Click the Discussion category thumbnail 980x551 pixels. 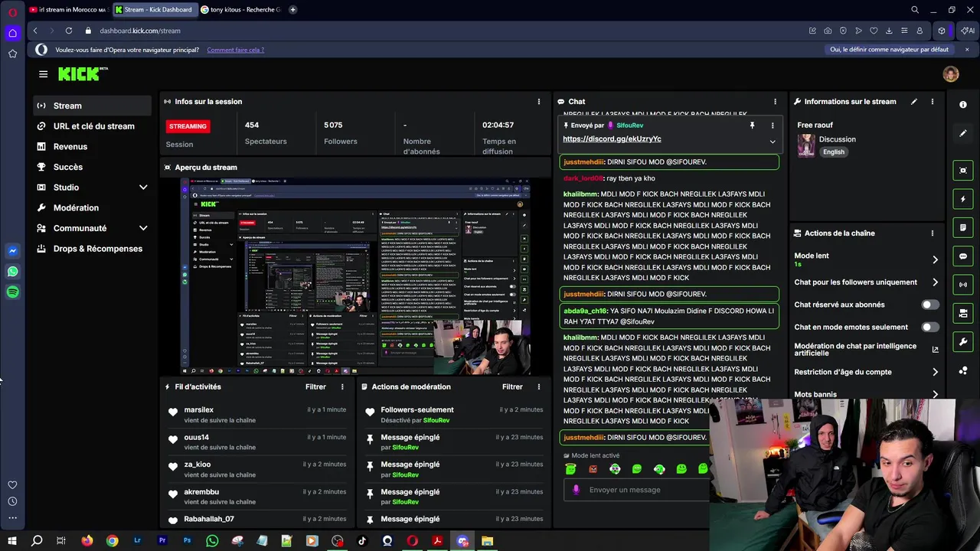pyautogui.click(x=806, y=145)
